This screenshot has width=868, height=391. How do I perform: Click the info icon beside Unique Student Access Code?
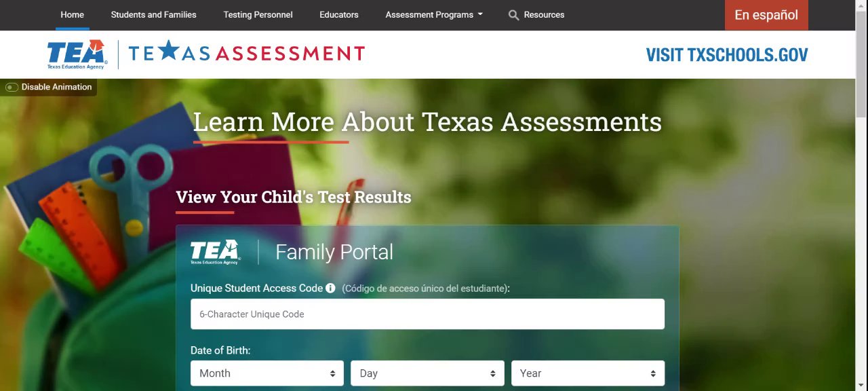(330, 288)
